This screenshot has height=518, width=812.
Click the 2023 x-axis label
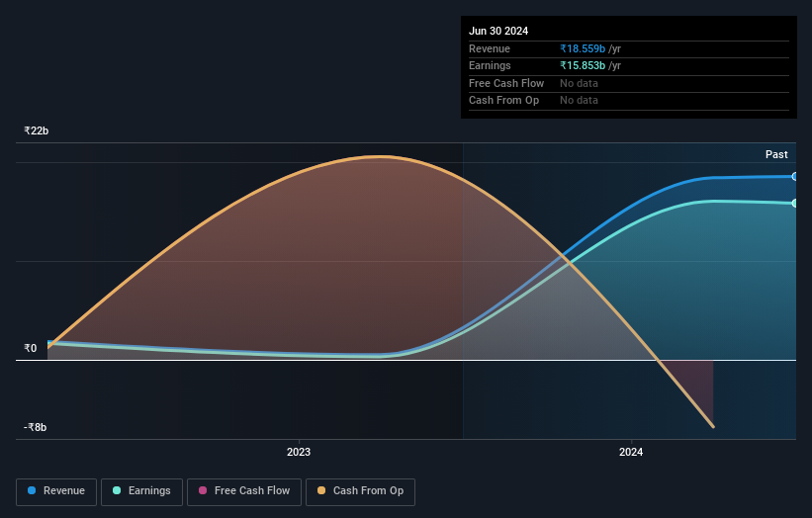(299, 452)
